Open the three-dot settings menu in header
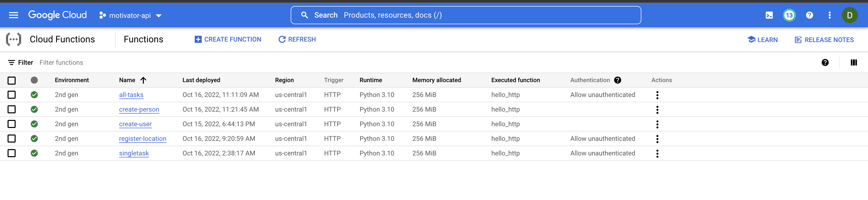This screenshot has height=200, width=868. pyautogui.click(x=829, y=15)
